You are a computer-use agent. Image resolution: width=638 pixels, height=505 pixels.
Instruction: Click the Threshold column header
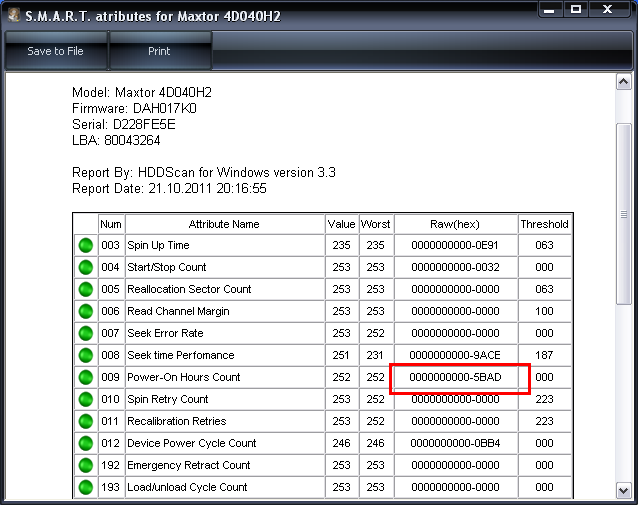click(544, 224)
